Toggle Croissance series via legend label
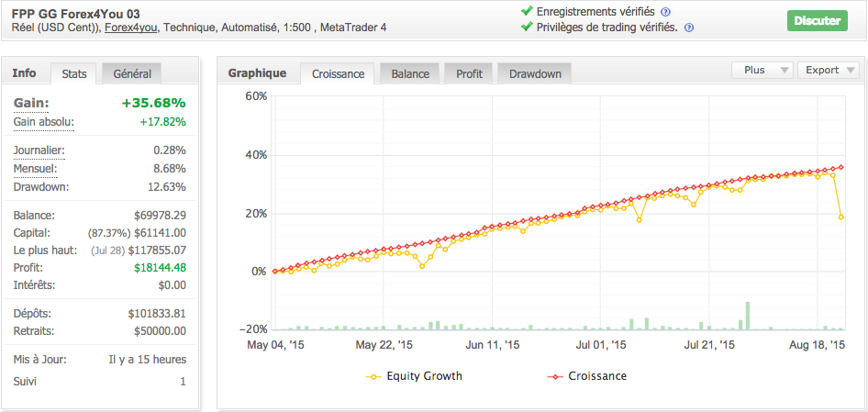 [x=597, y=376]
